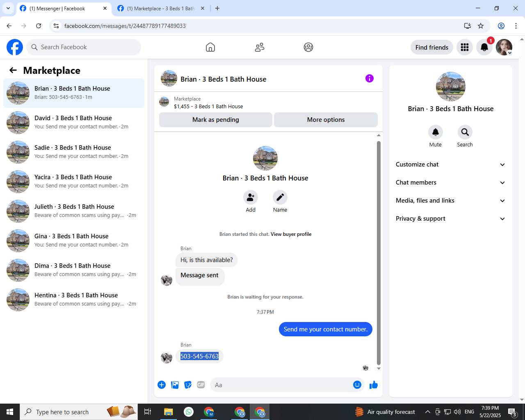525x420 pixels.
Task: Open Gina's 3 Beds 1 Bath House chat
Action: click(x=74, y=241)
